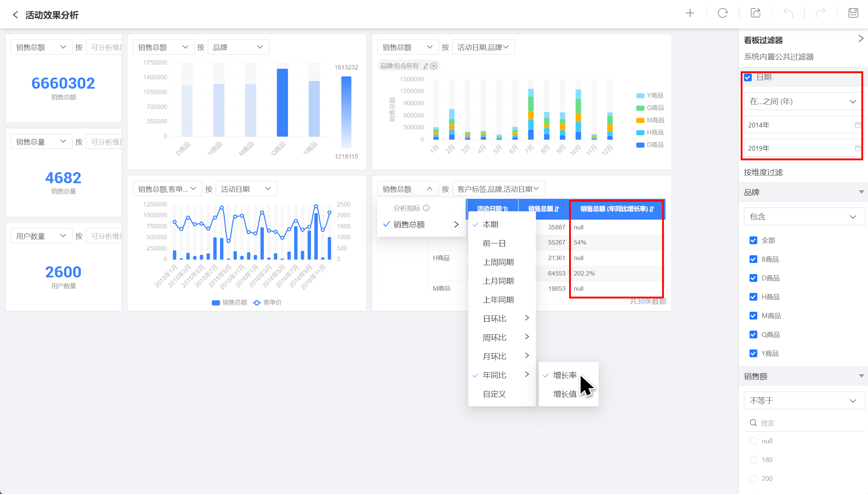Click the plus add icon in top toolbar
This screenshot has height=495, width=868.
pos(690,13)
